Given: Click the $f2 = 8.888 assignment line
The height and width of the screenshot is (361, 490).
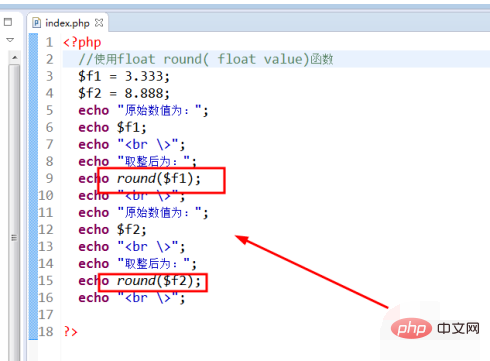Looking at the screenshot, I should click(x=124, y=93).
